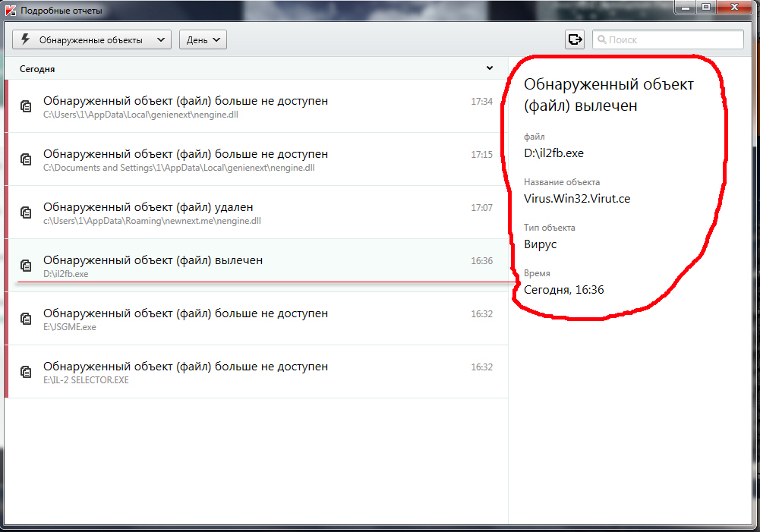Click the D:\il2fb.exe value in details panel
Viewport: 760px width, 532px height.
pyautogui.click(x=554, y=153)
